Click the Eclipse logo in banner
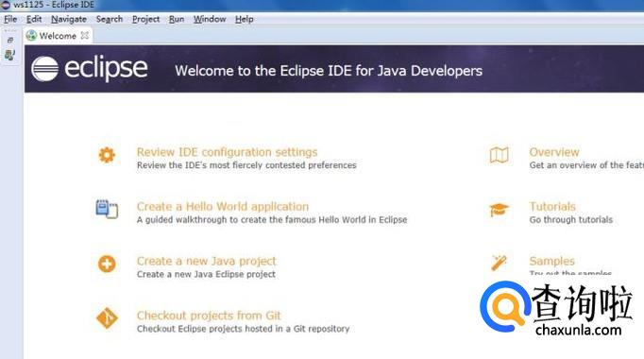Screen dimensions: 644x359 (89, 68)
